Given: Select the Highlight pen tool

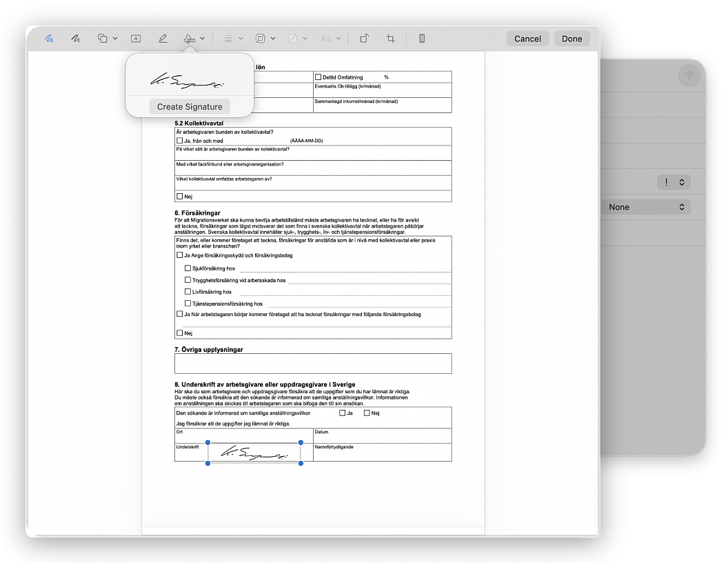Looking at the screenshot, I should pos(163,39).
